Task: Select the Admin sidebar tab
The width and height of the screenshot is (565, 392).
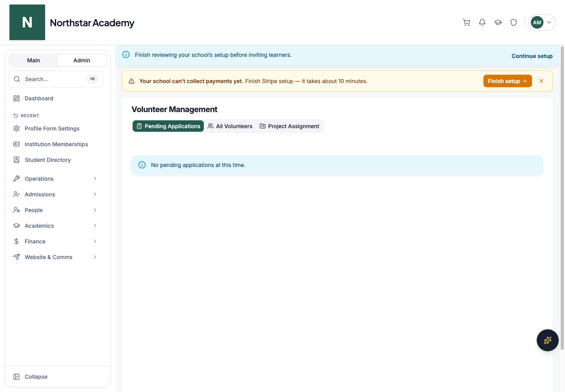Action: [x=82, y=60]
